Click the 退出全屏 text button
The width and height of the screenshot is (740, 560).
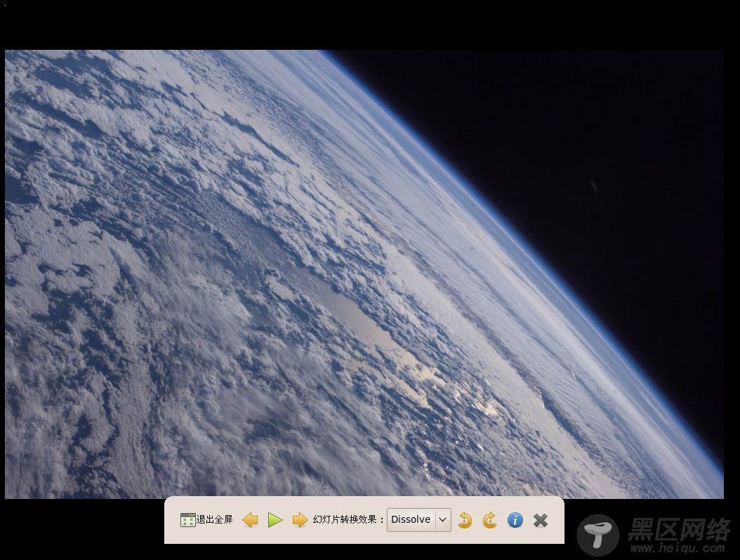[x=215, y=519]
